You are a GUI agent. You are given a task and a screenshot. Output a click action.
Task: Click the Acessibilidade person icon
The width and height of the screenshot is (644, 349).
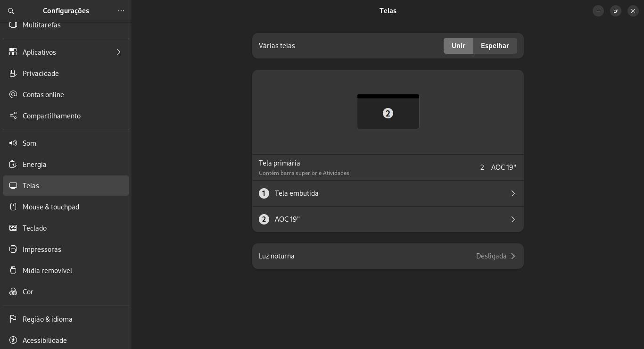13,341
